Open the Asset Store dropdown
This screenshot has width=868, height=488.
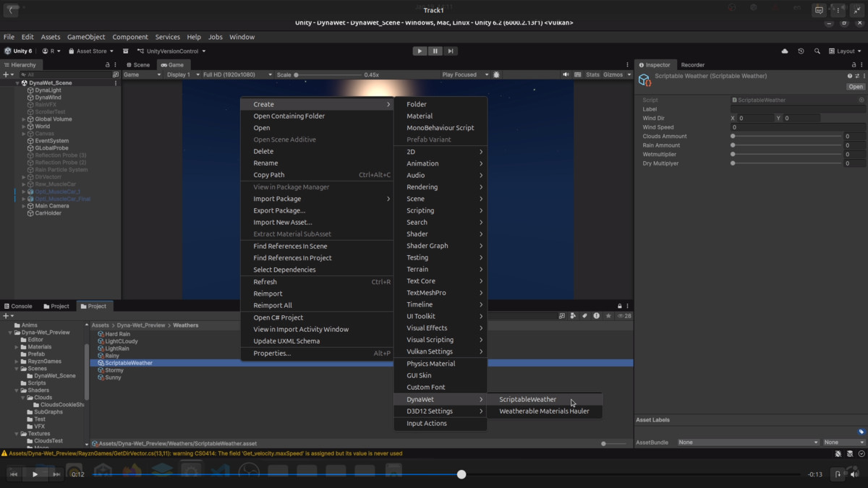(90, 51)
